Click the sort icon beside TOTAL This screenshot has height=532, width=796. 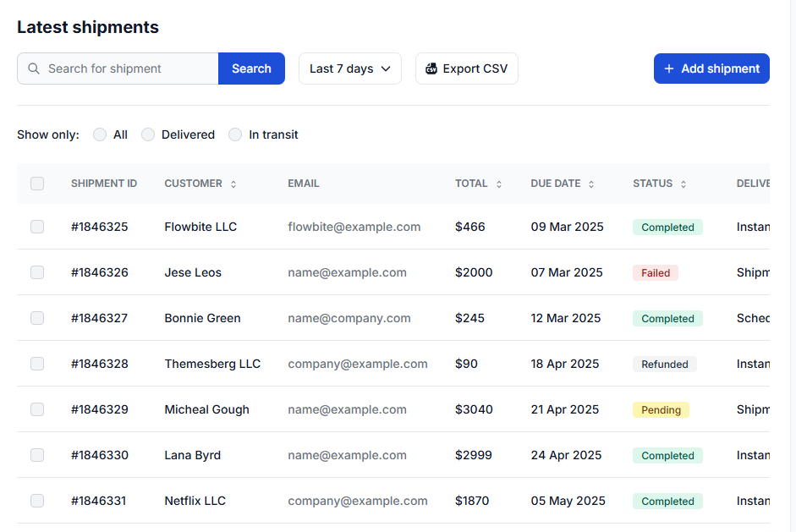pyautogui.click(x=498, y=184)
